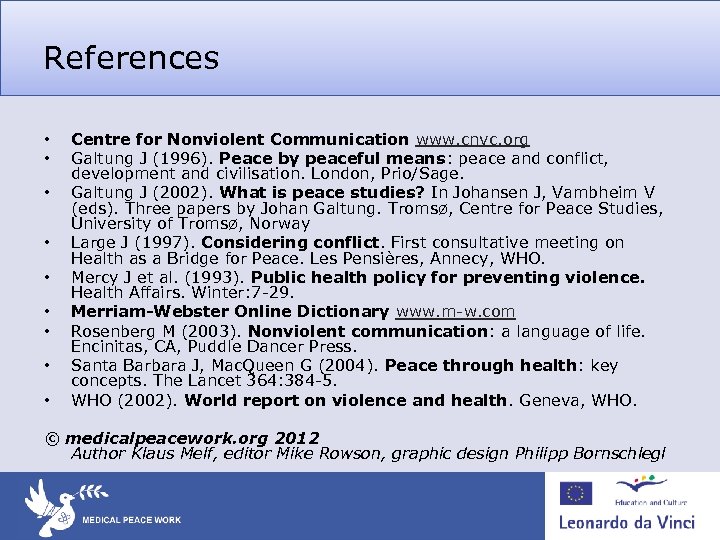Image resolution: width=720 pixels, height=540 pixels.
Task: Click 'Santa Barbara J, MacQueen G (2004)'
Action: [x=225, y=365]
